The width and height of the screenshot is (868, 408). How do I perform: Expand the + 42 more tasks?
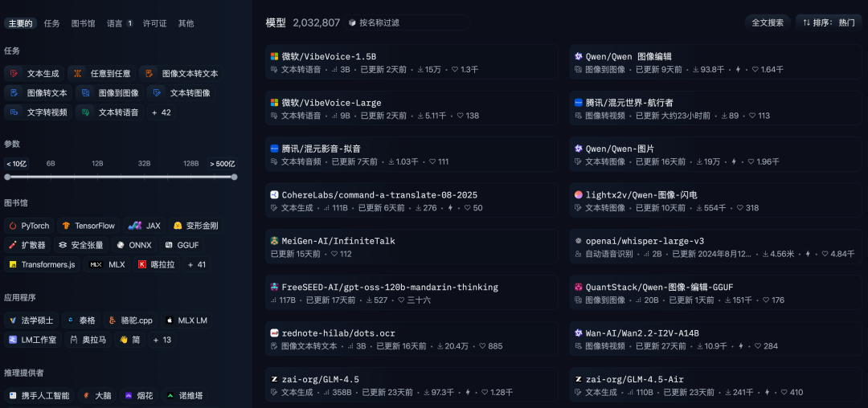(162, 112)
